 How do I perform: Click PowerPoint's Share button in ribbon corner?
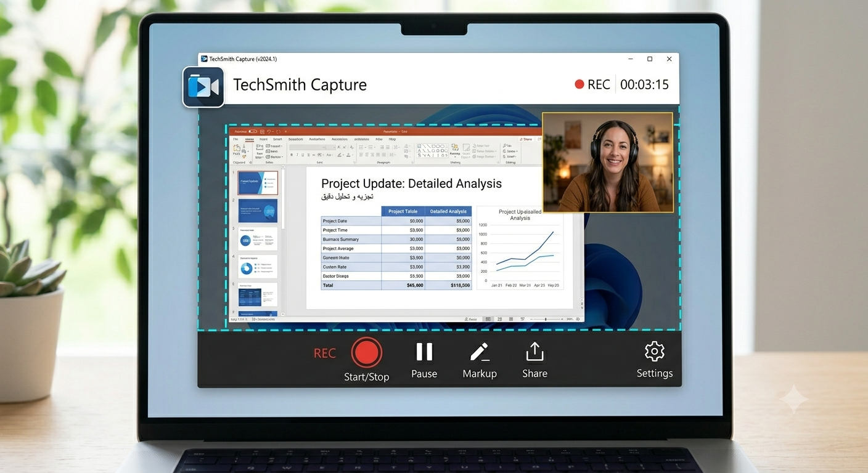526,139
